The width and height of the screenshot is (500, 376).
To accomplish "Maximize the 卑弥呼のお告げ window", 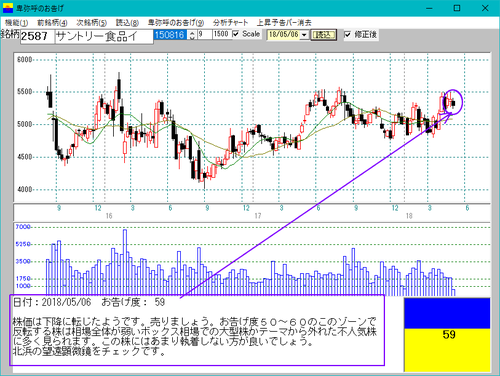I will tap(457, 8).
